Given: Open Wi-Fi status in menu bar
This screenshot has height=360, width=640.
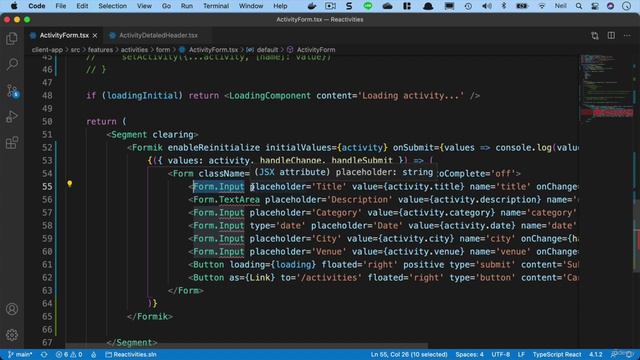Looking at the screenshot, I should [x=542, y=6].
